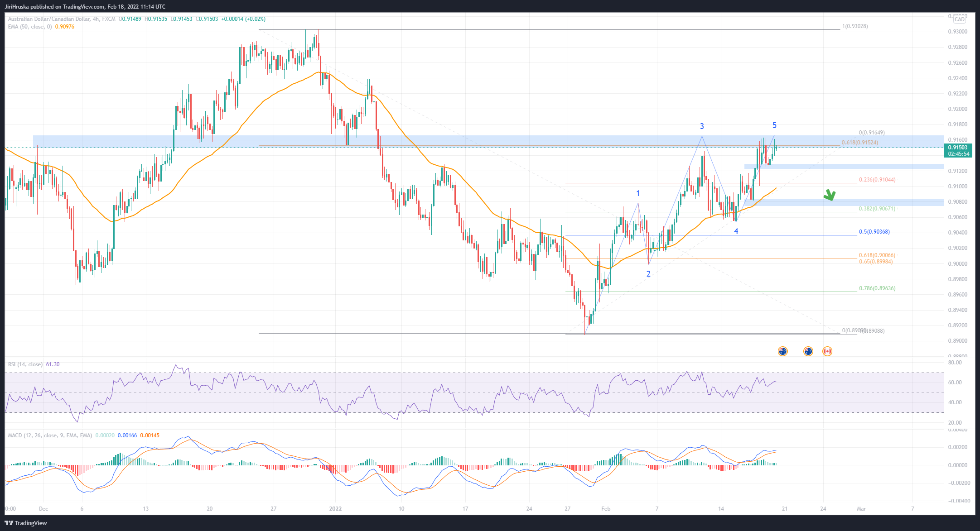Click the current price label 0.91503

tap(957, 148)
